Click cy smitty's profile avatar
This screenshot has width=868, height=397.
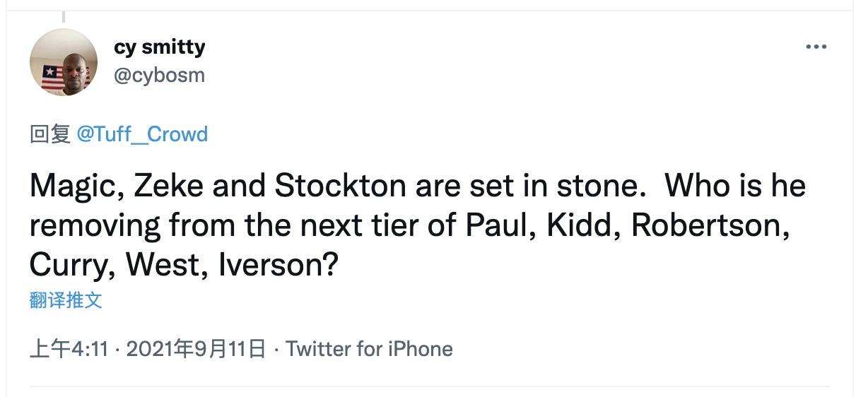[64, 62]
